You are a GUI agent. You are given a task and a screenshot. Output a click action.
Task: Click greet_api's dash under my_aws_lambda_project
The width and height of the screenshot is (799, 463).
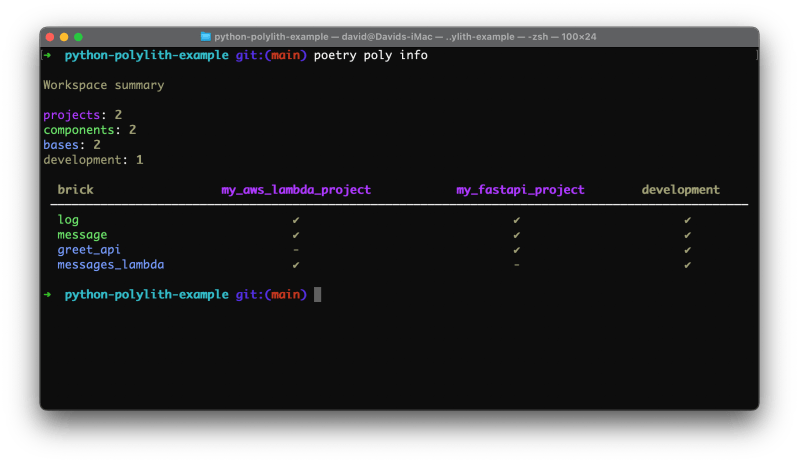296,250
